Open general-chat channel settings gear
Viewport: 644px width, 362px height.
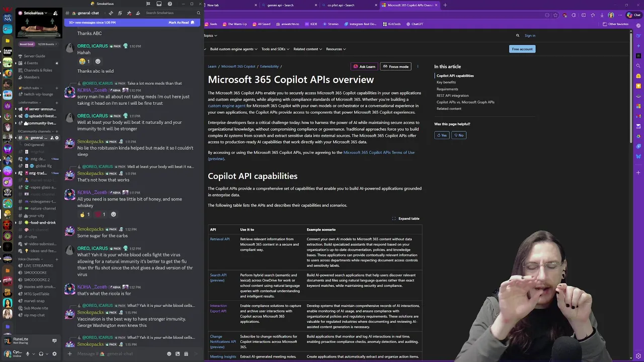57,138
